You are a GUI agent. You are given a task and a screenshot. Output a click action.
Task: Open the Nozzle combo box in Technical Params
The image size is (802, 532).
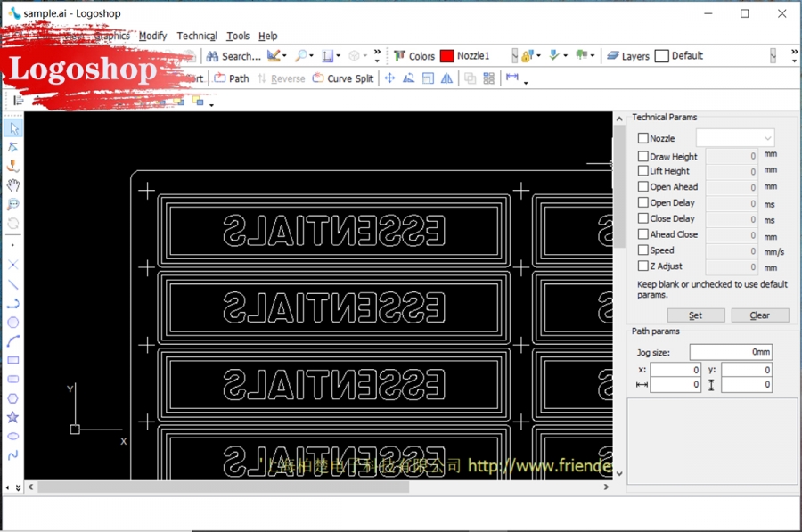(x=735, y=138)
